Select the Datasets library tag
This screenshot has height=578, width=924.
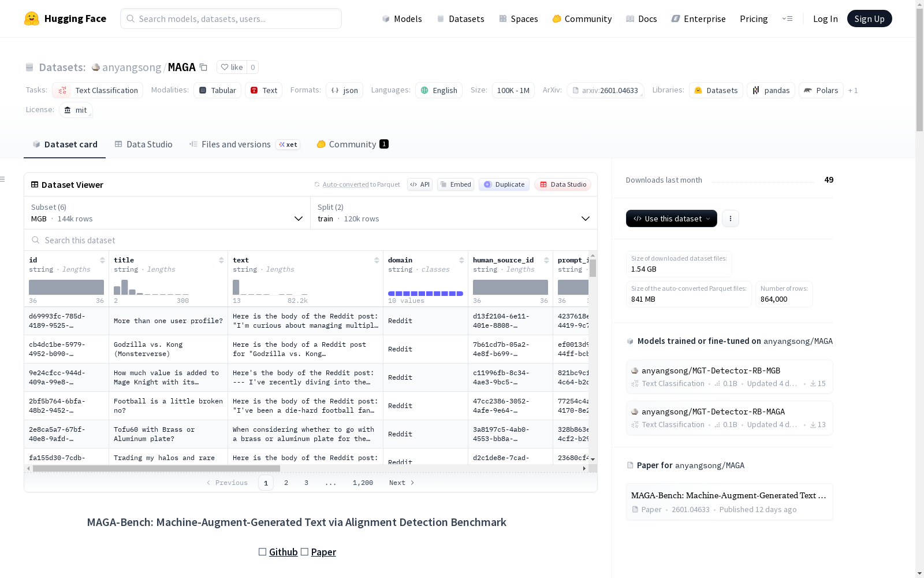tap(716, 90)
